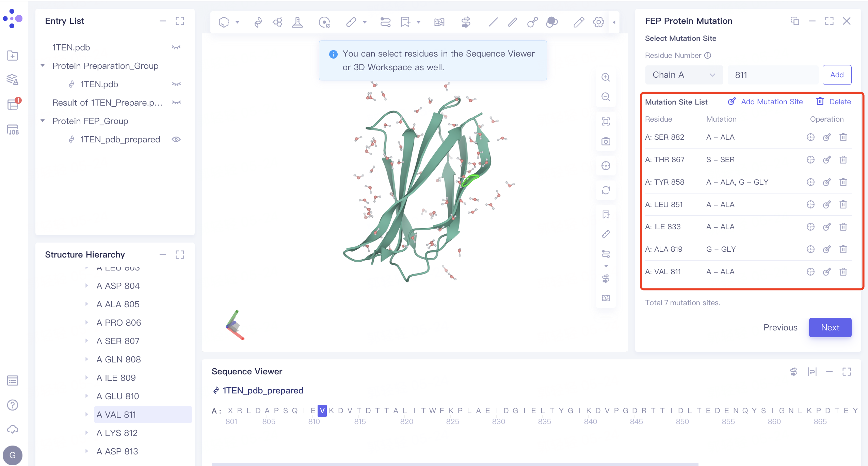Open the JOB panel in left sidebar

click(13, 130)
